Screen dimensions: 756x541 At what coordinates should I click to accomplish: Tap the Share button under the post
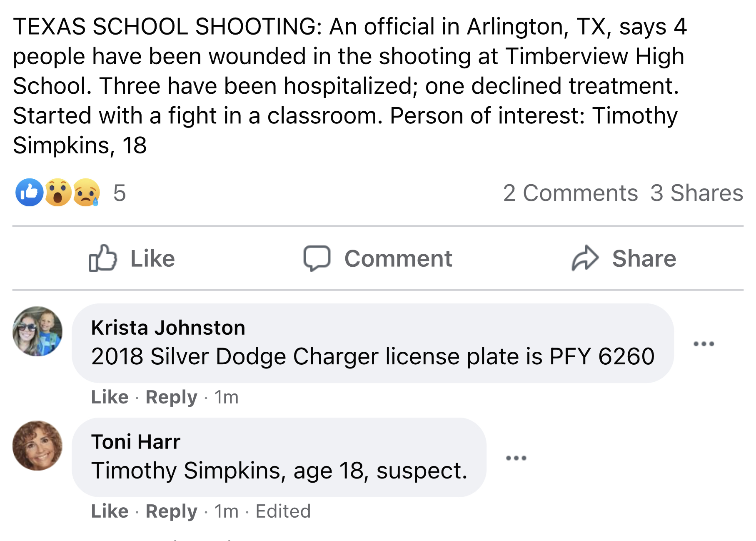[x=624, y=258]
